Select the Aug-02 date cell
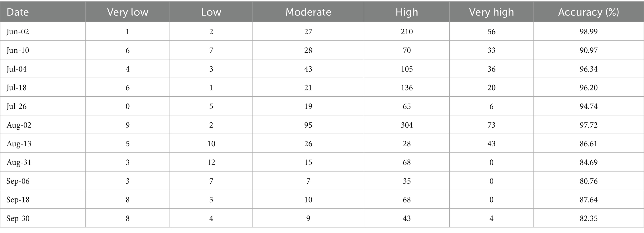This screenshot has width=644, height=233. (19, 125)
